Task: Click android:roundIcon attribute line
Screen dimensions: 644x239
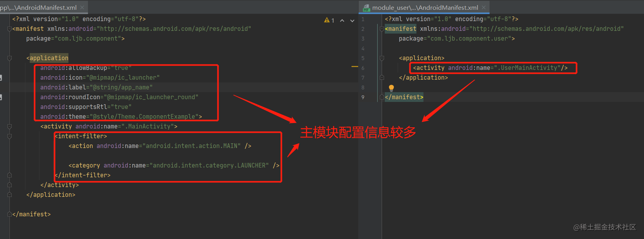Action: [119, 97]
